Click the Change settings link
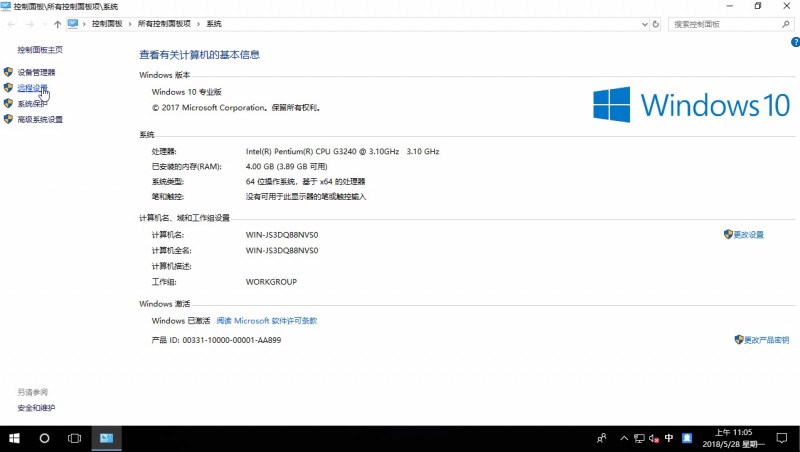The width and height of the screenshot is (800, 452). point(748,235)
